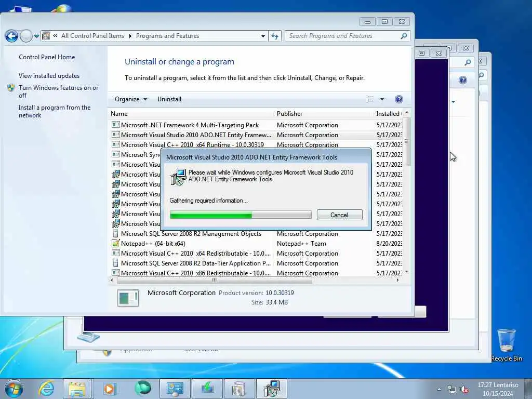The width and height of the screenshot is (532, 399).
Task: Open Turn Windows features on or off
Action: click(58, 91)
